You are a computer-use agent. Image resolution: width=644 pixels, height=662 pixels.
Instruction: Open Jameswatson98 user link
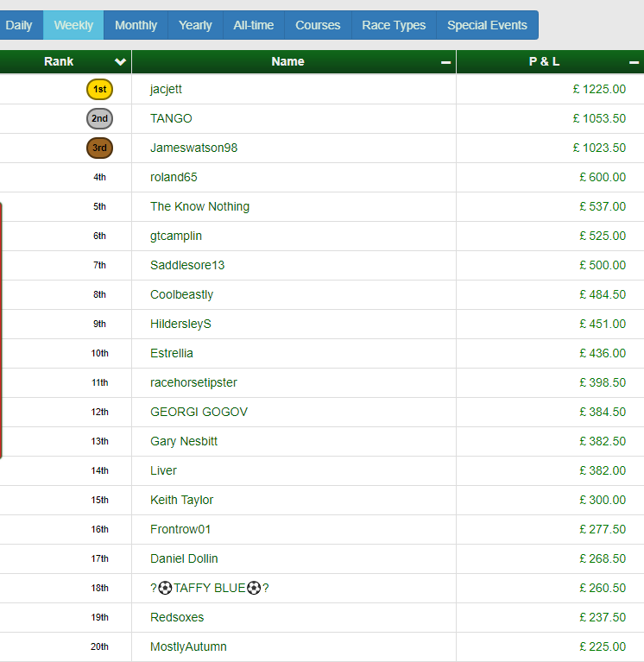pos(194,148)
